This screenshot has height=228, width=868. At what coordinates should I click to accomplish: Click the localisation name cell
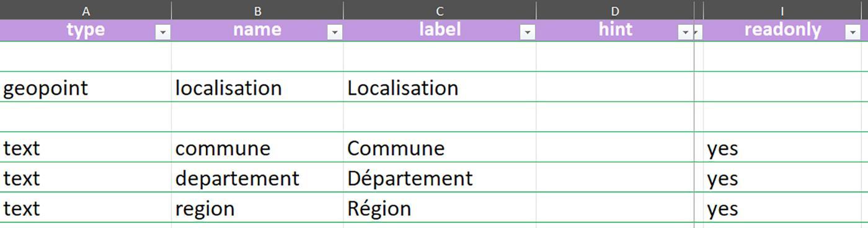257,87
